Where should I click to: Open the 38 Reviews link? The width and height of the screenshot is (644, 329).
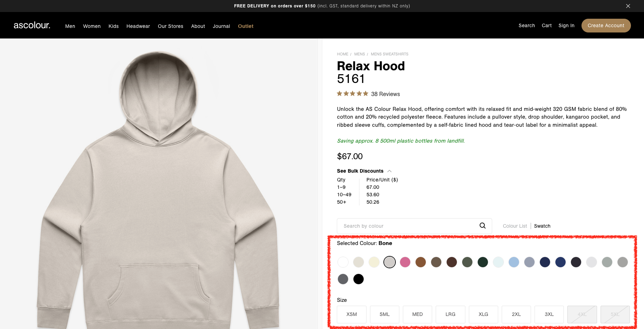[x=386, y=94]
